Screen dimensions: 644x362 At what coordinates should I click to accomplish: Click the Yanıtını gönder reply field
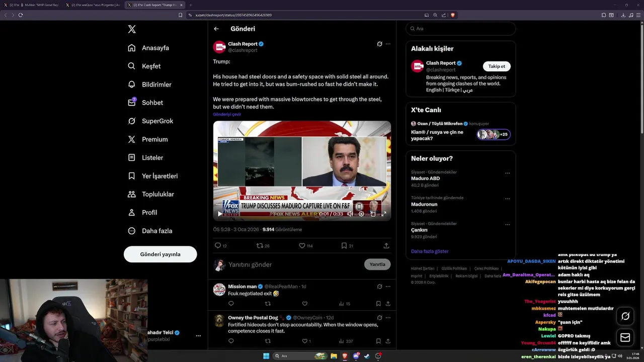[294, 264]
